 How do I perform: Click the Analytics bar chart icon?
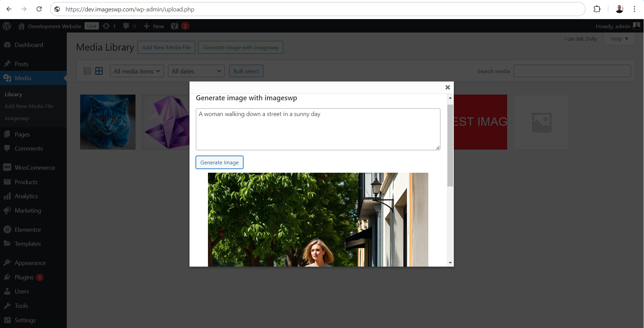coord(7,196)
